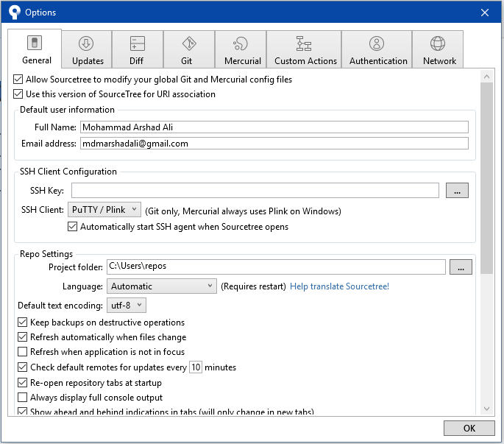This screenshot has height=444, width=504.
Task: Open the Default text encoding utf-8 dropdown
Action: click(127, 305)
